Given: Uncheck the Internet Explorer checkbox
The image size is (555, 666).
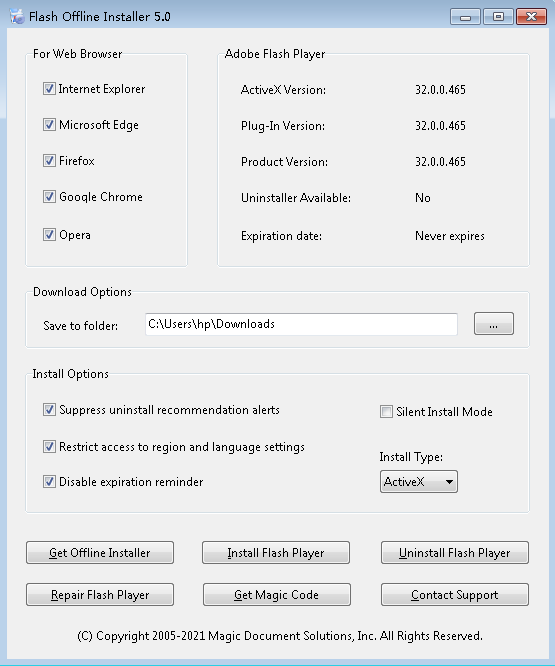Looking at the screenshot, I should coord(49,89).
